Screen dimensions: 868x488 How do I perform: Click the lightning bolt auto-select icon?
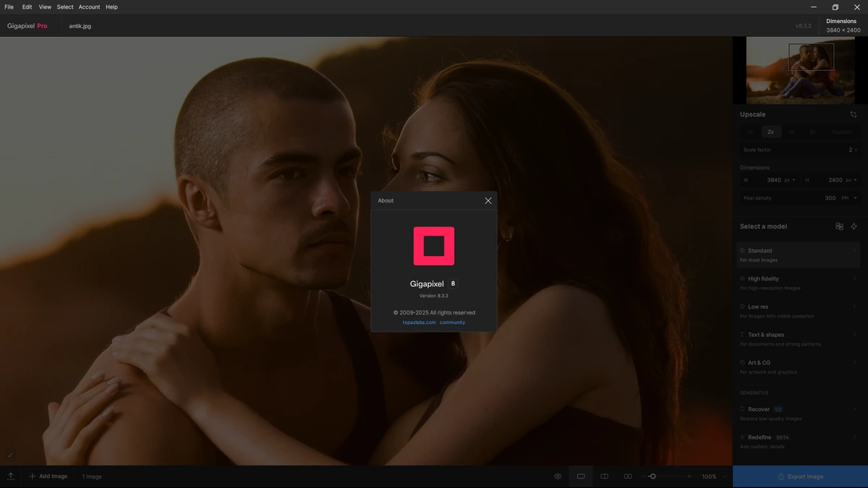pyautogui.click(x=854, y=226)
